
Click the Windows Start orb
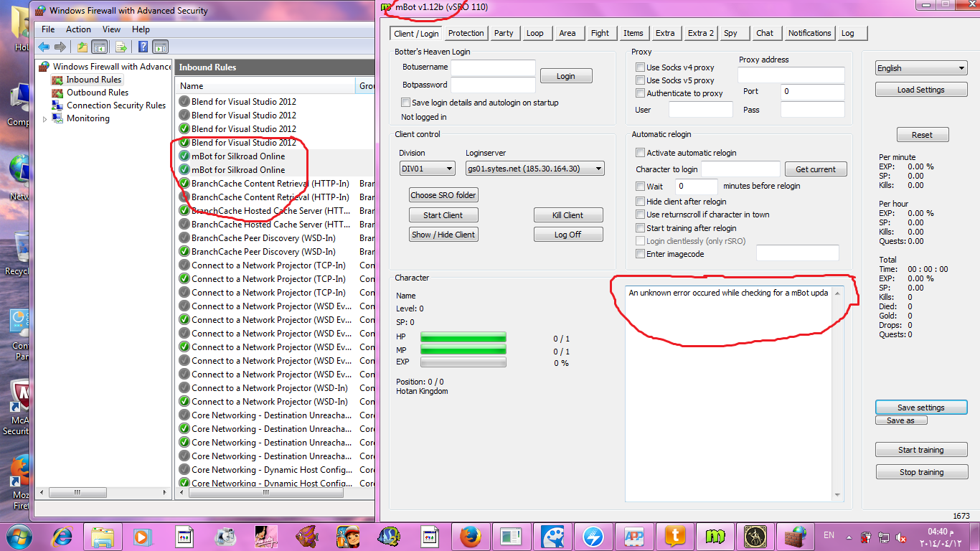[x=19, y=536]
